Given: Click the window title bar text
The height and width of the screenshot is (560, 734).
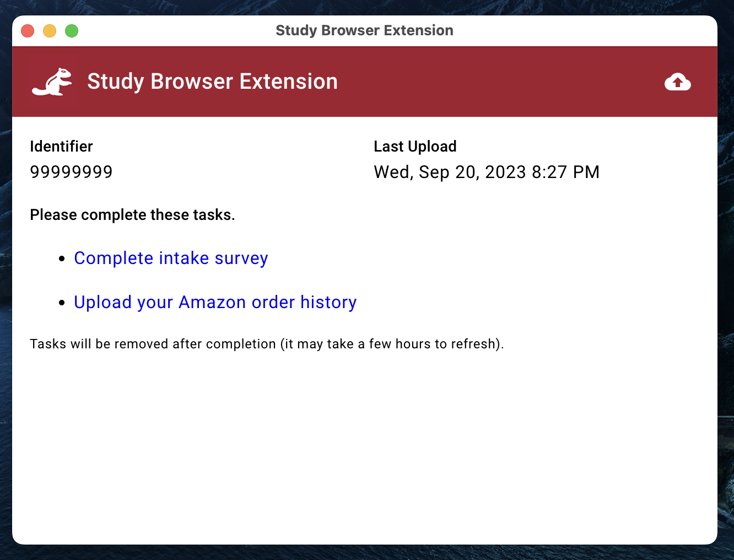Looking at the screenshot, I should (364, 30).
